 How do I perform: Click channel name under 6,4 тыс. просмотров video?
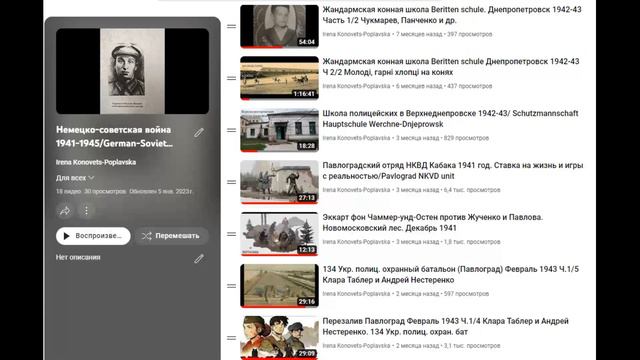pos(356,190)
